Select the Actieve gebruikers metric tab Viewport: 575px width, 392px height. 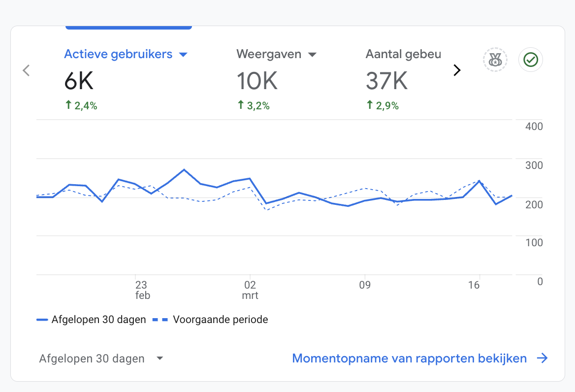pyautogui.click(x=118, y=54)
